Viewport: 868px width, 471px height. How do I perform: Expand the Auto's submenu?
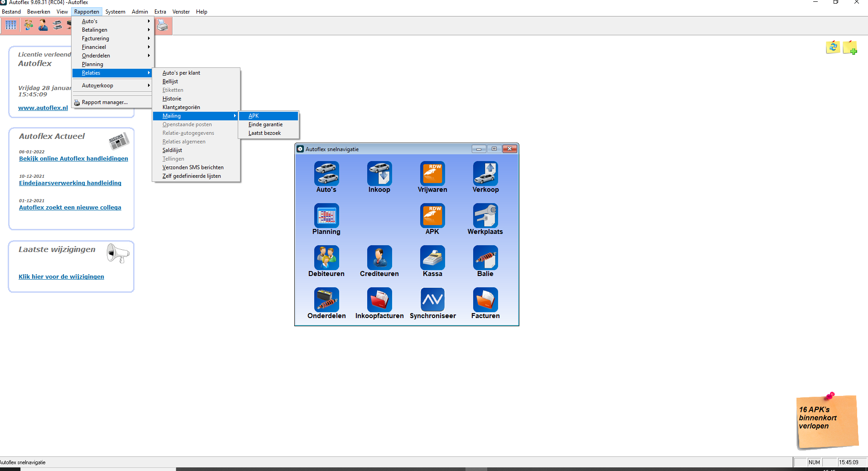tap(113, 21)
